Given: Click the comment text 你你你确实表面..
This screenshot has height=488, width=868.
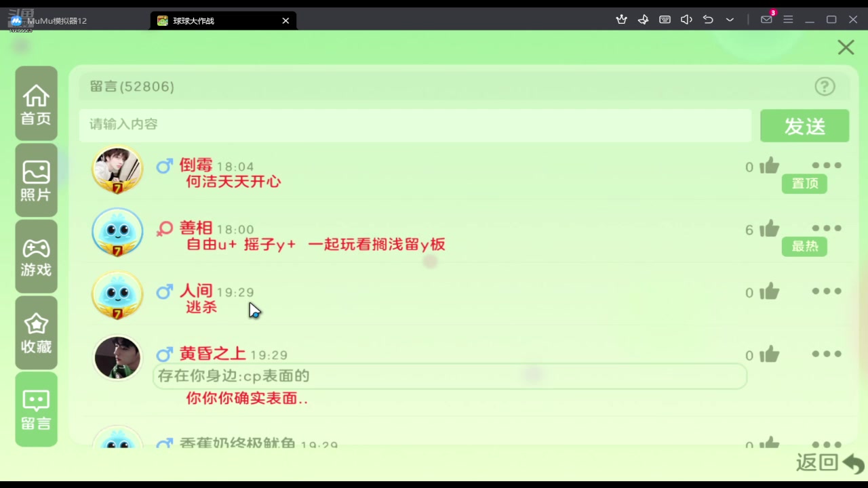Looking at the screenshot, I should tap(247, 399).
